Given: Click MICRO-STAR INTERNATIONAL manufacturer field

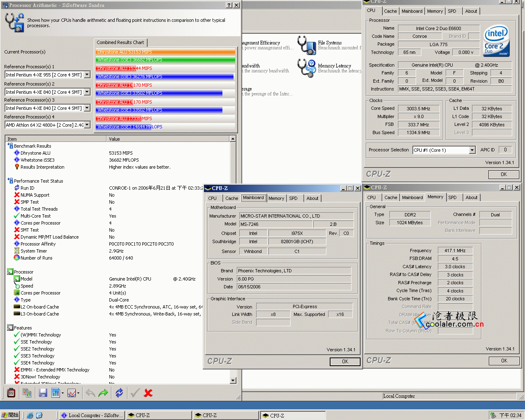Looking at the screenshot, I should click(296, 216).
